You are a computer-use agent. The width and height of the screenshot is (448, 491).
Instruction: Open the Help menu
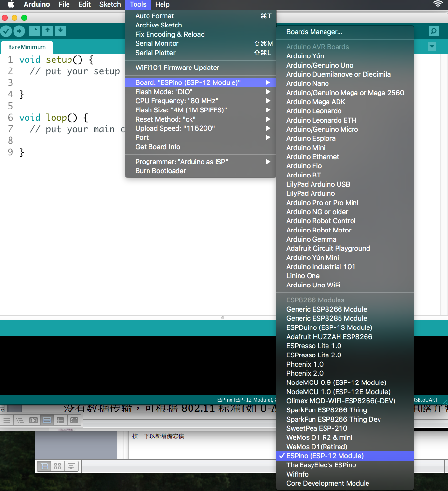(x=162, y=4)
